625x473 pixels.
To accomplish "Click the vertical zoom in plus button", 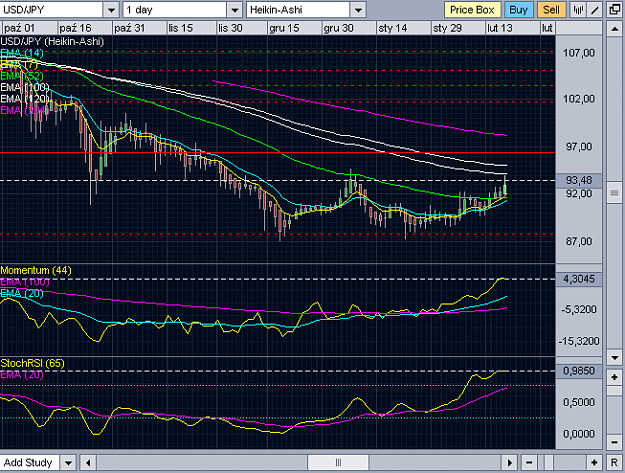I will [x=614, y=377].
